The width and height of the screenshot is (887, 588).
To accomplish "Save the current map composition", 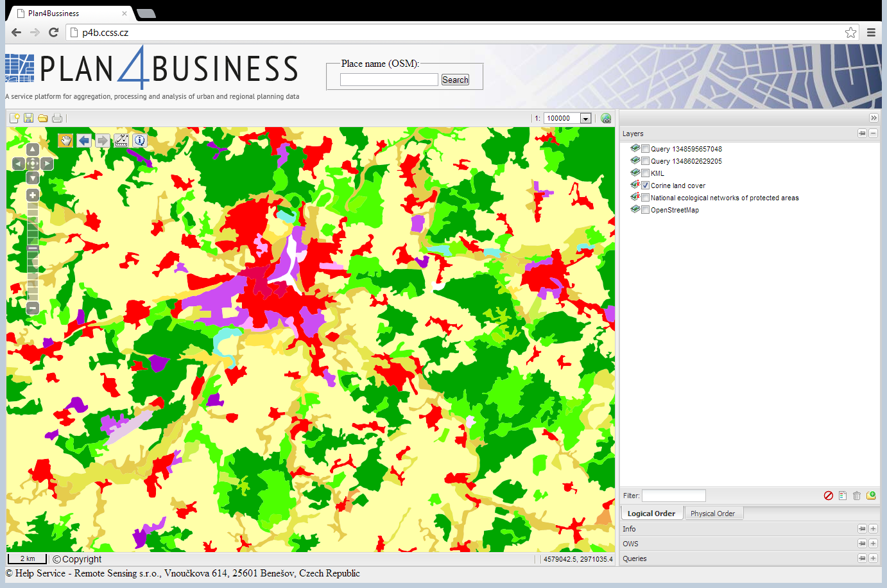I will [x=28, y=118].
